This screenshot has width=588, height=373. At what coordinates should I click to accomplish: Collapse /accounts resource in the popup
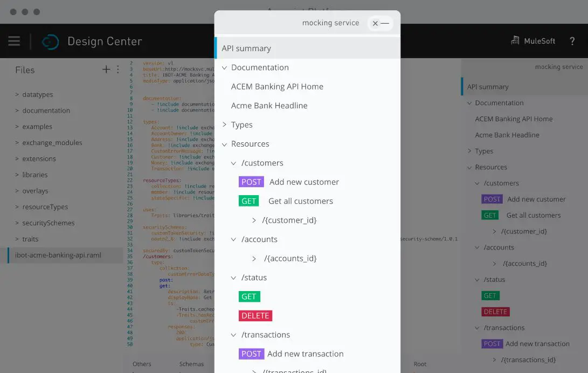click(x=233, y=239)
